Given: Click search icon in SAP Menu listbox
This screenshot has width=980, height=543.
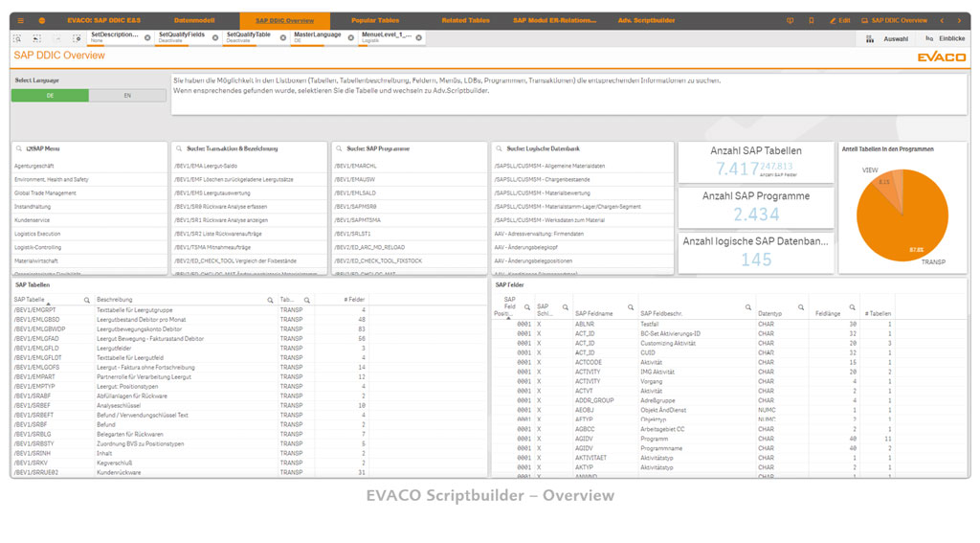Looking at the screenshot, I should (x=19, y=148).
